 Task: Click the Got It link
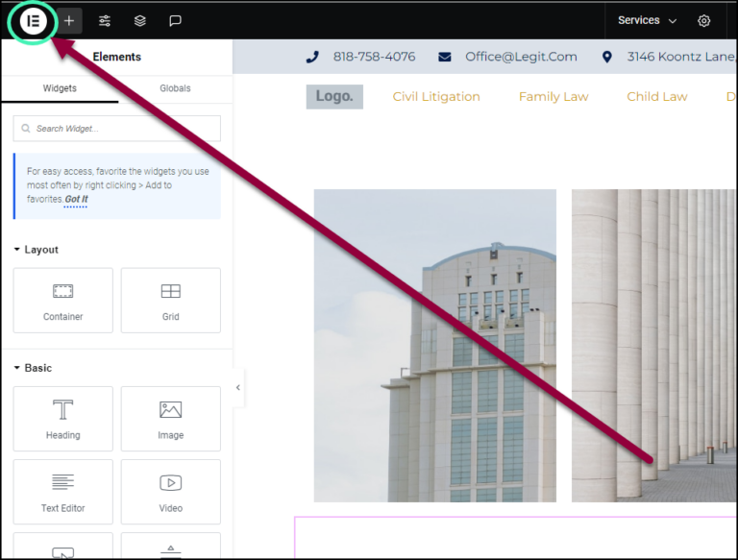tap(76, 199)
